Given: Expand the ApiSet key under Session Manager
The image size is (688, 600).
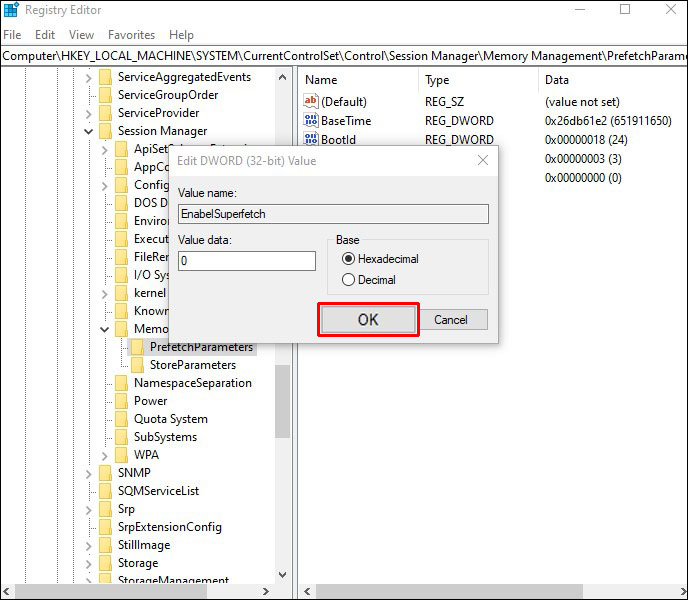Looking at the screenshot, I should [104, 150].
